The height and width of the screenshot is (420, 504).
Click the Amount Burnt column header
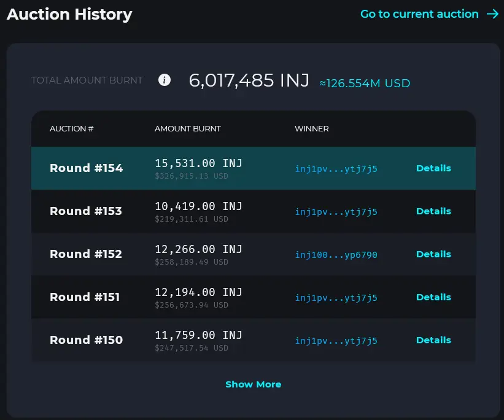[187, 128]
